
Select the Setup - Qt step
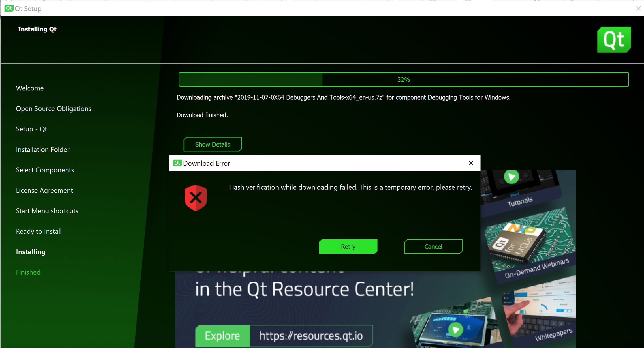tap(32, 129)
